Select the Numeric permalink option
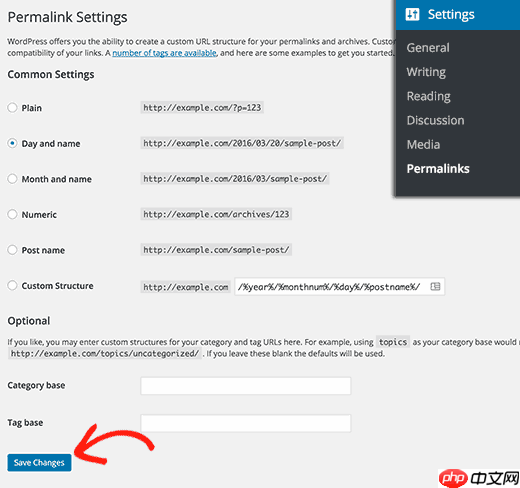The width and height of the screenshot is (520, 488). (12, 214)
